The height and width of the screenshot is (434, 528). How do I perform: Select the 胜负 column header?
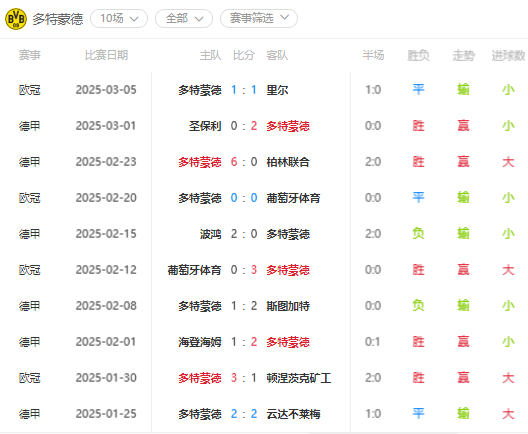pos(418,56)
